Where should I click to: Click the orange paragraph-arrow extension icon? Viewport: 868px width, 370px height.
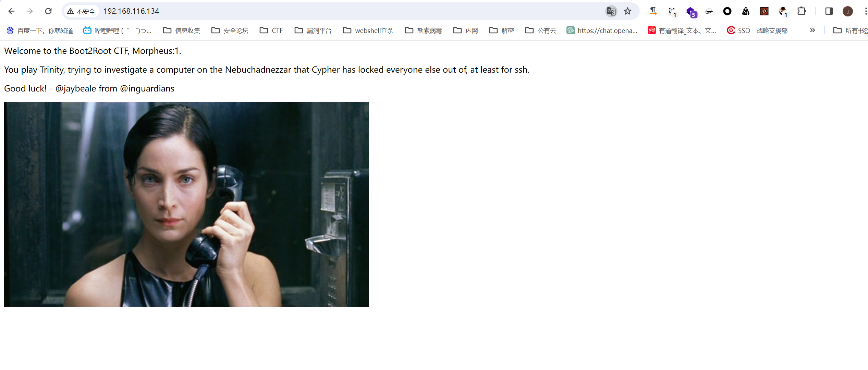[x=653, y=11]
